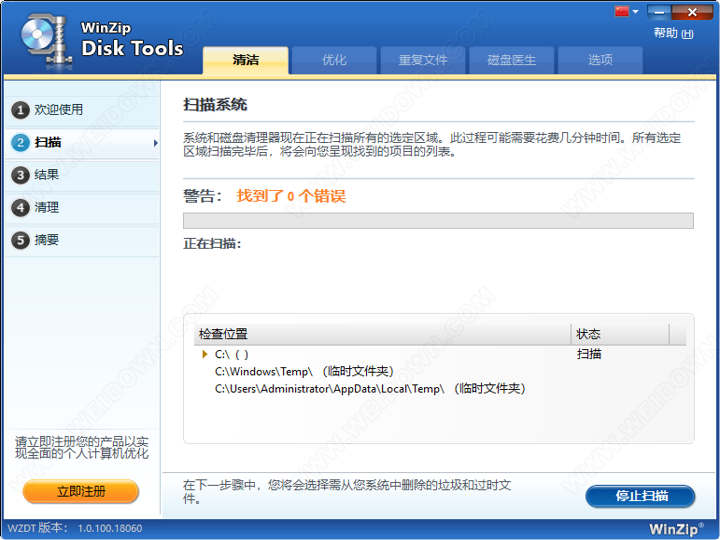Select step 2 扫描
Viewport: 720px width, 540px height.
click(x=83, y=143)
